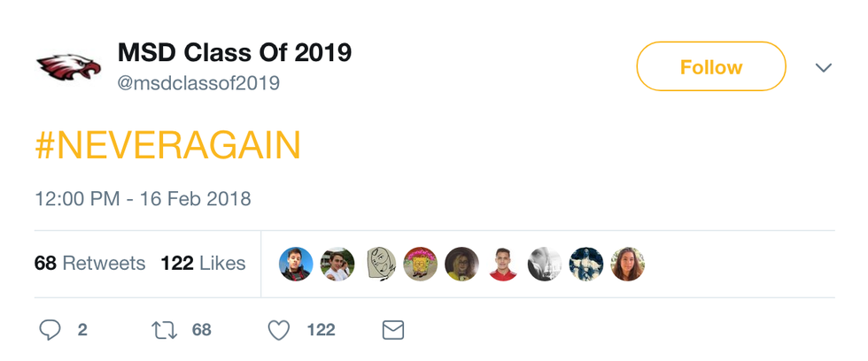Open the first liker avatar with blue sky
The image size is (868, 361).
click(296, 264)
